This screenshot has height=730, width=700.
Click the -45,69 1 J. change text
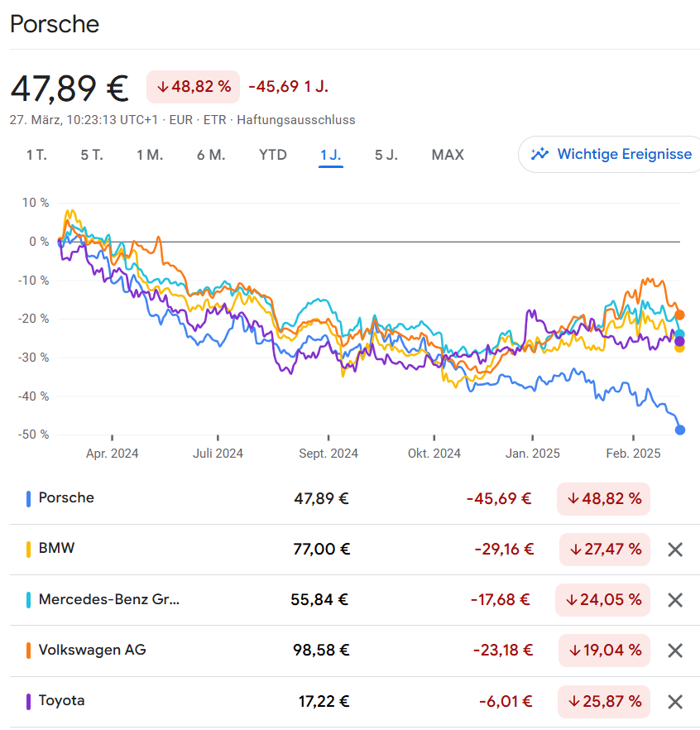(289, 87)
